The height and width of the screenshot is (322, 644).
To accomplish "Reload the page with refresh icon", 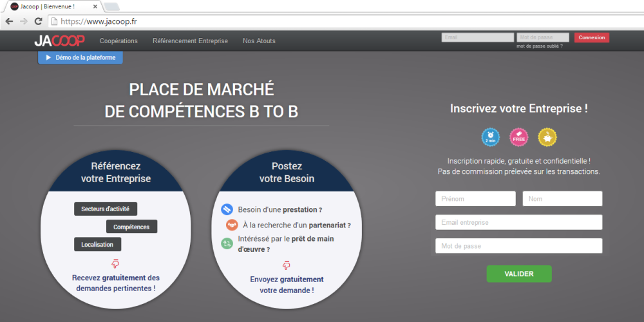I will 38,22.
